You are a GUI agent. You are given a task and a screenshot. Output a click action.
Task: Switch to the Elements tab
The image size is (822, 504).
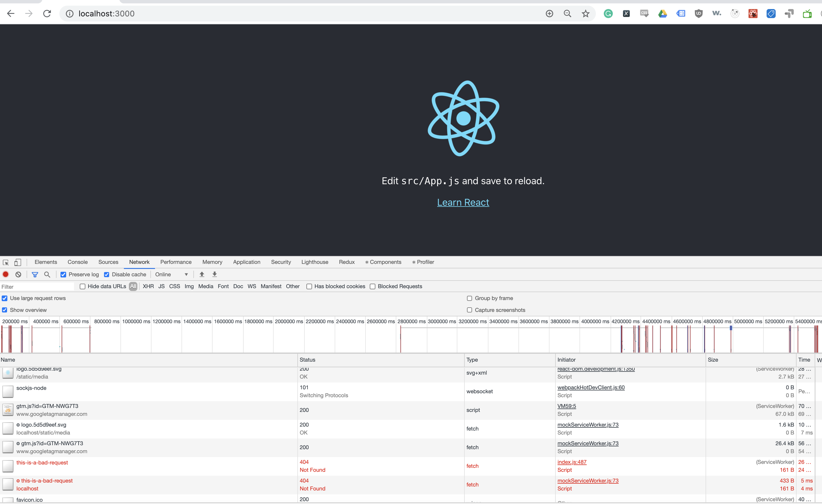coord(46,262)
